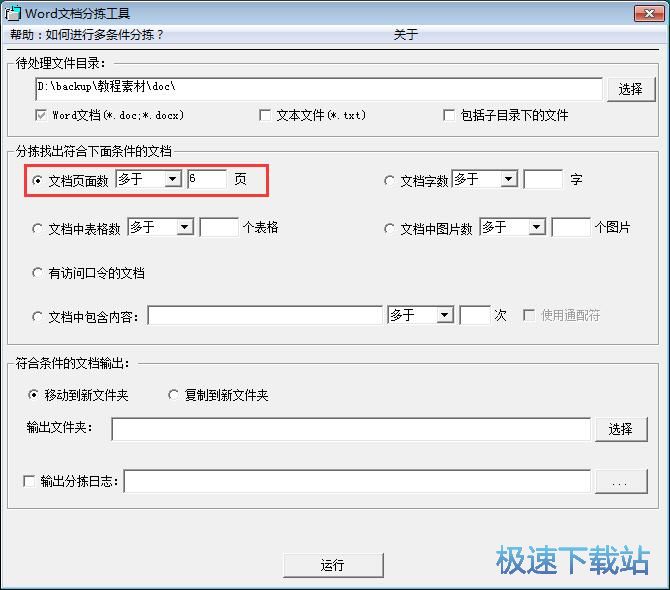Click 选择 button for output folder
The height and width of the screenshot is (590, 670).
click(621, 429)
